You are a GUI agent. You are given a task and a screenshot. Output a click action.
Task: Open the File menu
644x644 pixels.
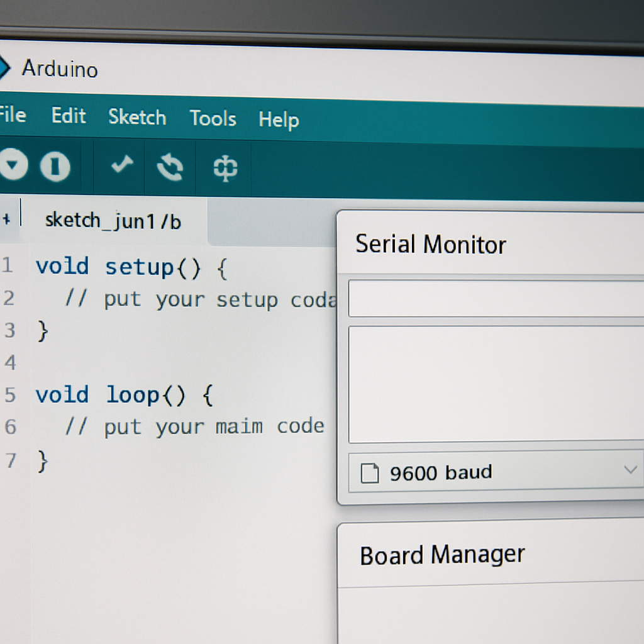coord(11,115)
